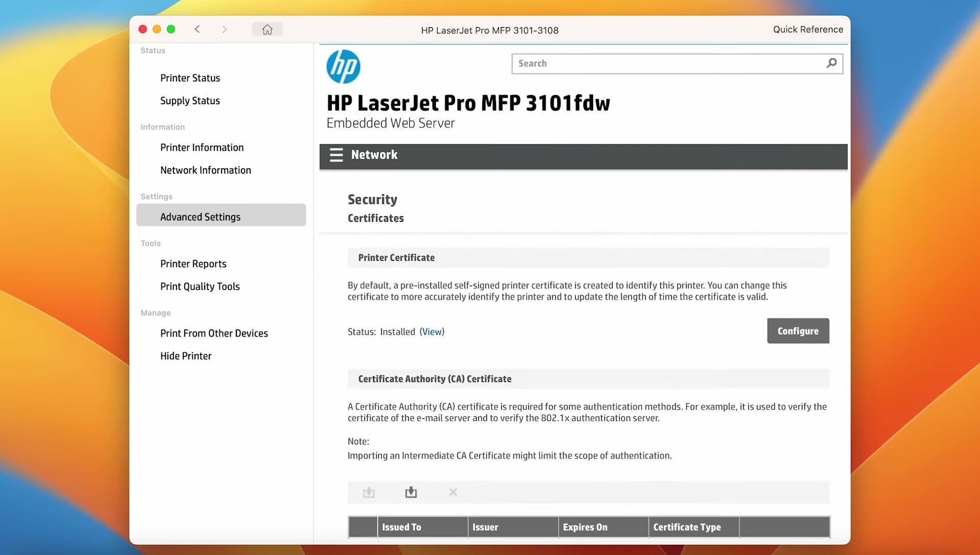
Task: Select Supply Status in sidebar
Action: click(190, 101)
